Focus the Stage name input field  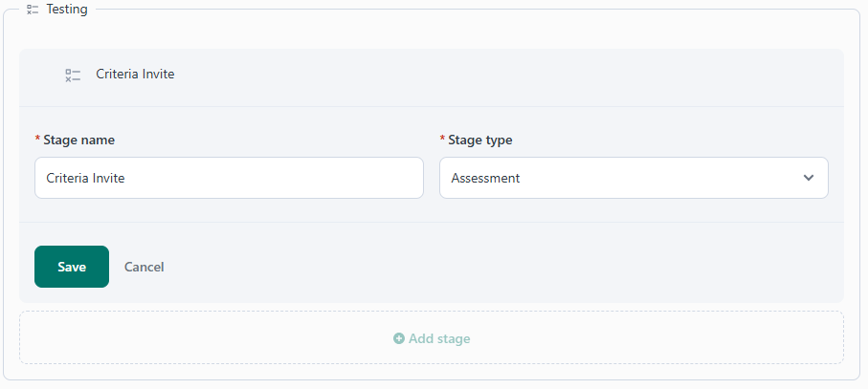pyautogui.click(x=229, y=178)
